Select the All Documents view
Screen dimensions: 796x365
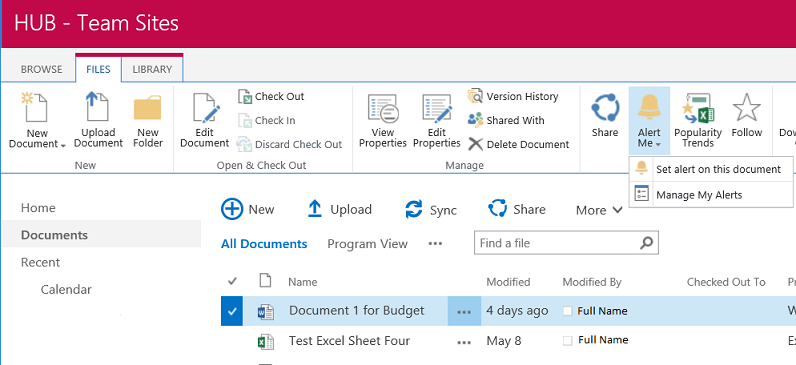(264, 244)
